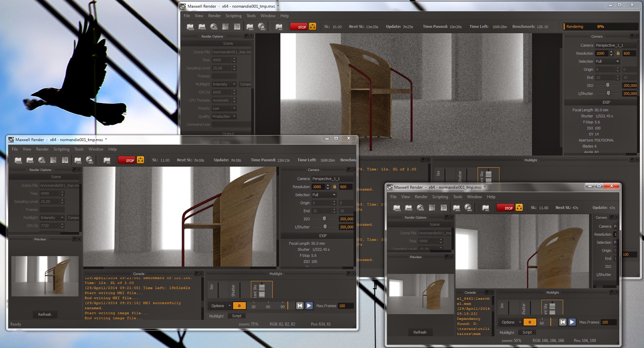Open MXS icon in right Maxwell window
The width and height of the screenshot is (644, 348).
click(397, 208)
